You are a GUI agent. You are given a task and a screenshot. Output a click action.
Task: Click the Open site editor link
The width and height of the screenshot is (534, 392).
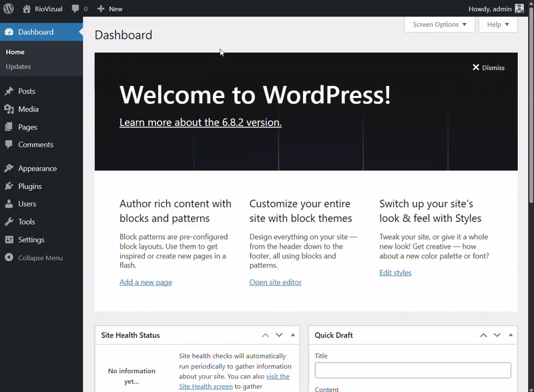(x=276, y=282)
